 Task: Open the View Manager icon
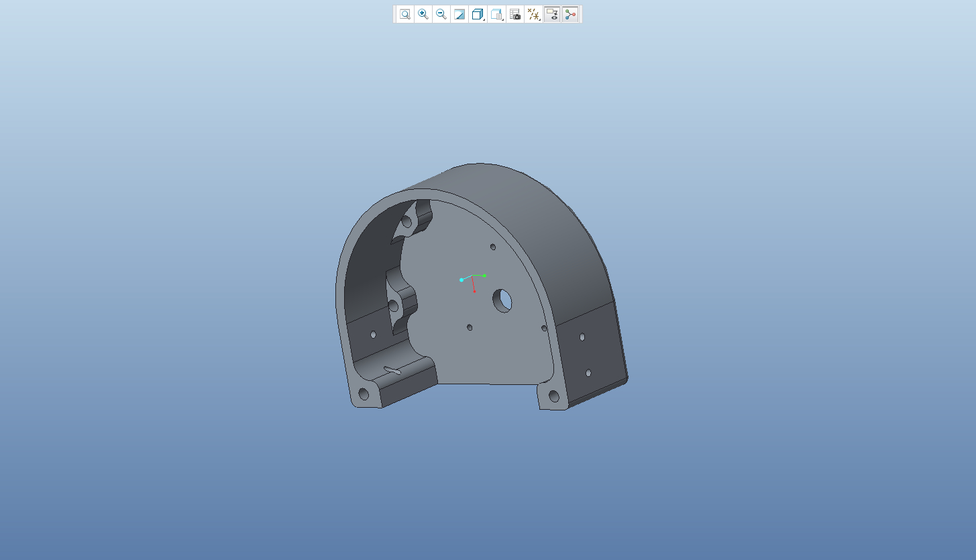(515, 14)
